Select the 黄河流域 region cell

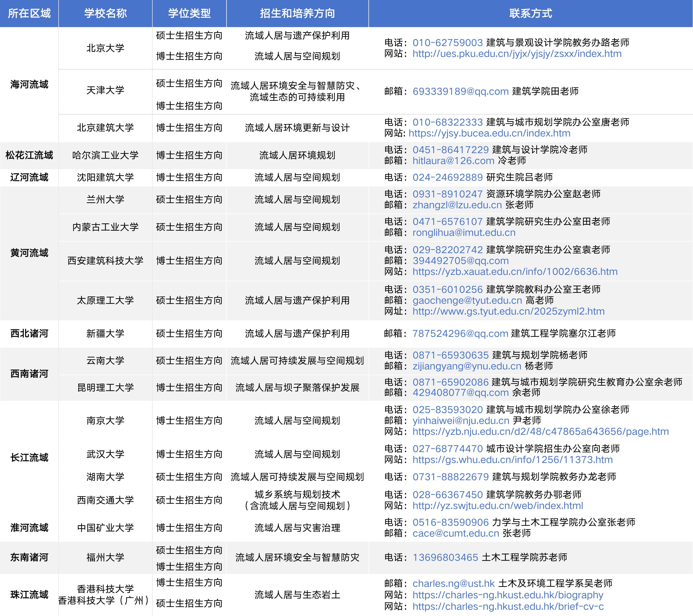(x=29, y=253)
